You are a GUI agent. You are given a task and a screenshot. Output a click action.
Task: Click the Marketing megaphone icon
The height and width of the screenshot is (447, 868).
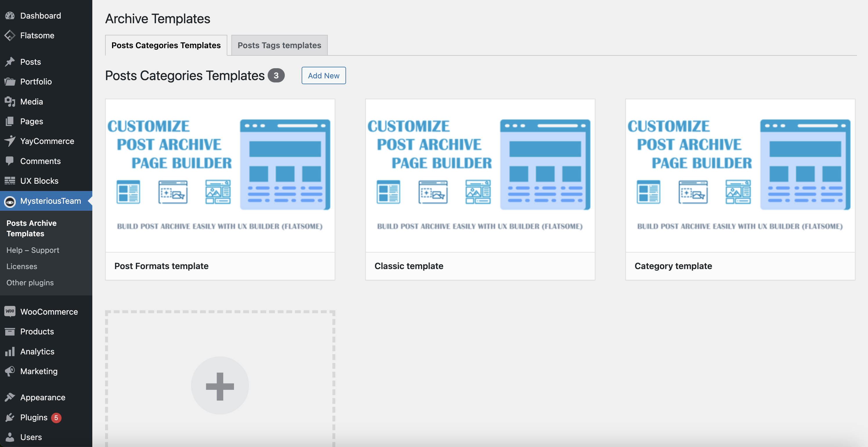click(x=10, y=371)
